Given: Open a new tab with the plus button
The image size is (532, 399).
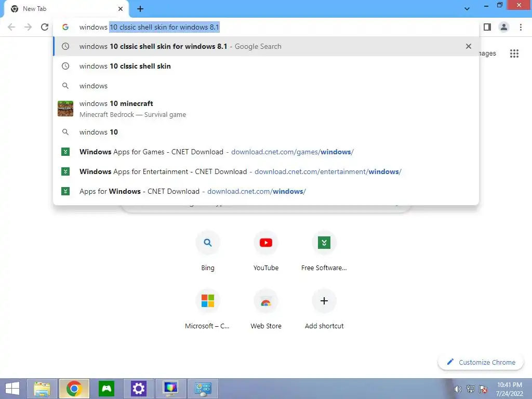Looking at the screenshot, I should click(x=140, y=9).
